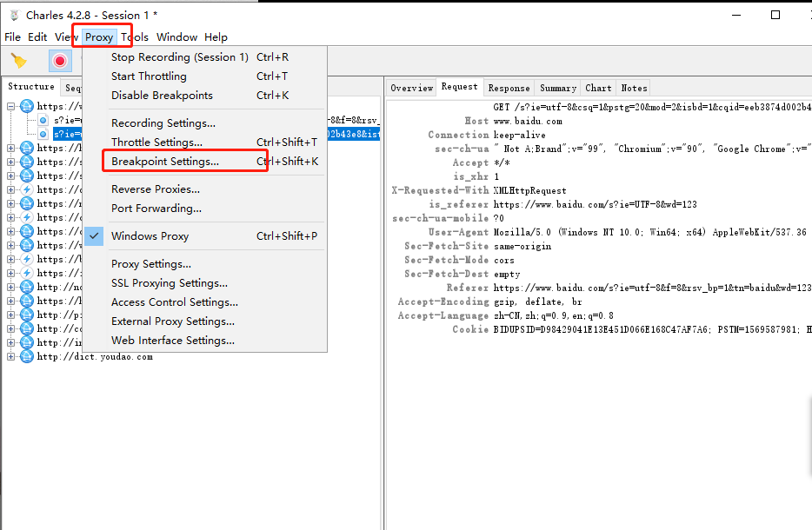Open Web Interface Settings...

205,341
